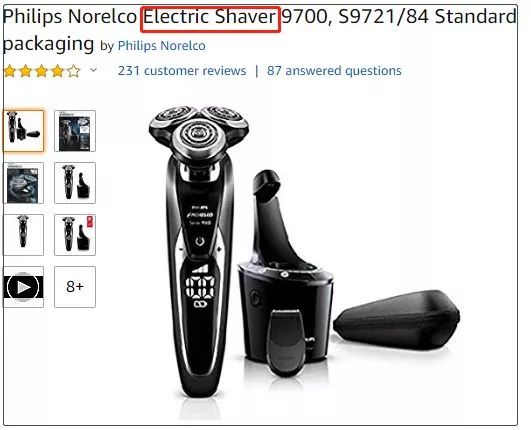The width and height of the screenshot is (531, 430).
Task: Click the black travel case in image
Action: pos(397,319)
